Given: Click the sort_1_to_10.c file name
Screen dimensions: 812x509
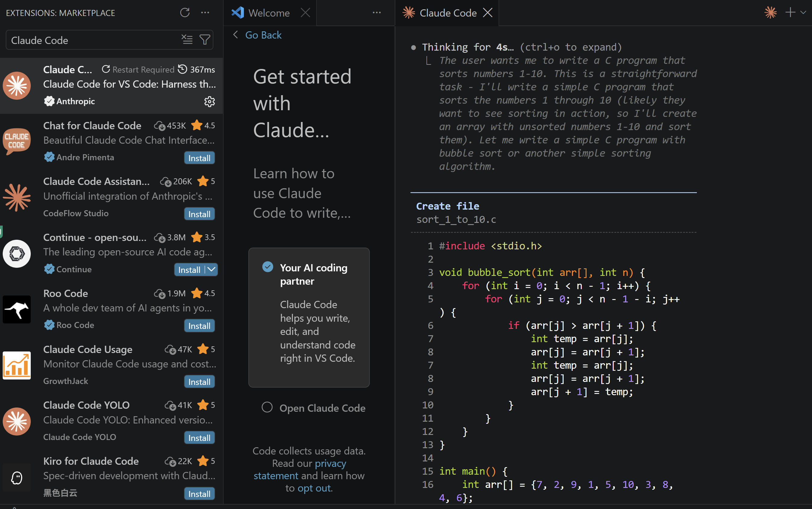Looking at the screenshot, I should pos(456,220).
